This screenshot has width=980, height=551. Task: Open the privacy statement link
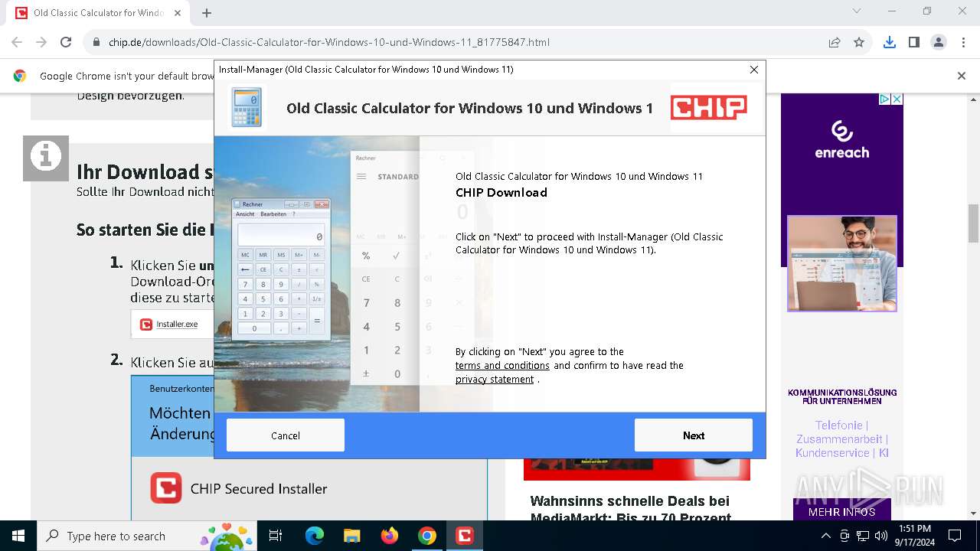[x=495, y=380]
